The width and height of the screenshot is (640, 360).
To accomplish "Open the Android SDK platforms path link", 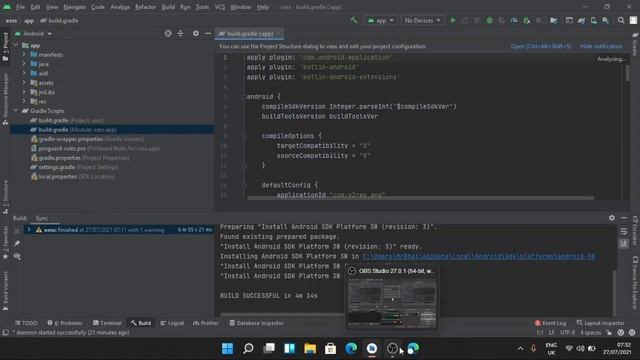I will (x=478, y=256).
